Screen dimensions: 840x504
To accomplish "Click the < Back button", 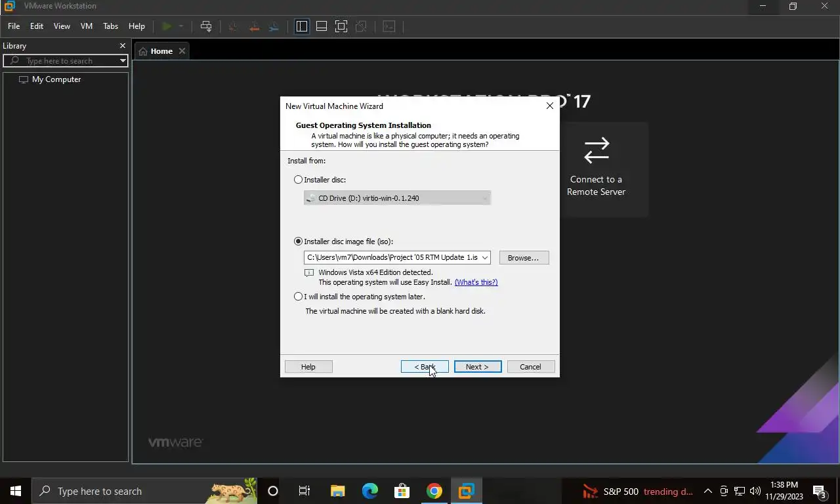I will (425, 367).
